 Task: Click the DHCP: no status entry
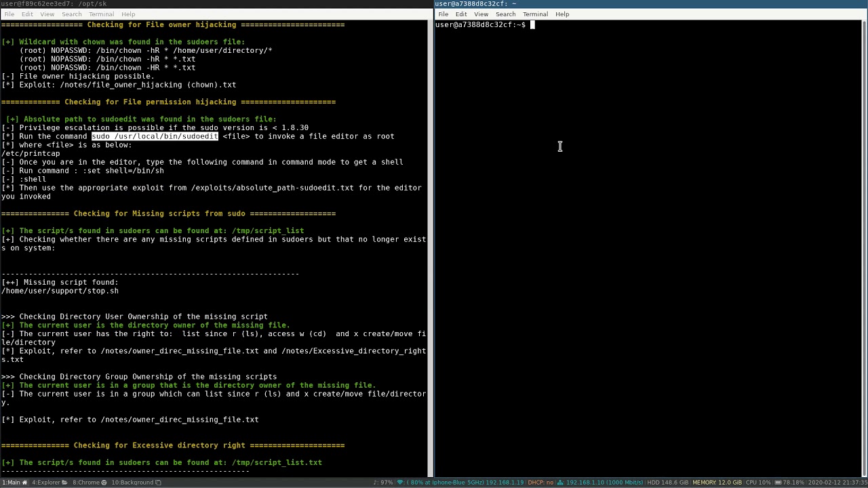click(x=540, y=483)
